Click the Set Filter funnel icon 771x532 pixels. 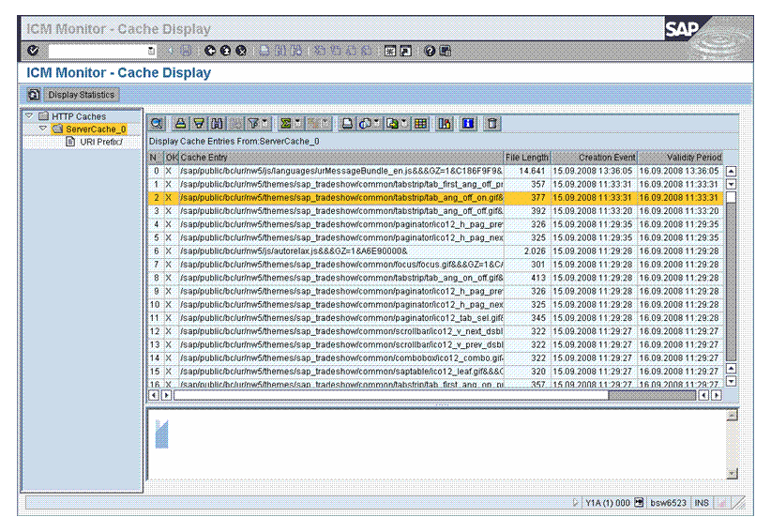point(253,124)
